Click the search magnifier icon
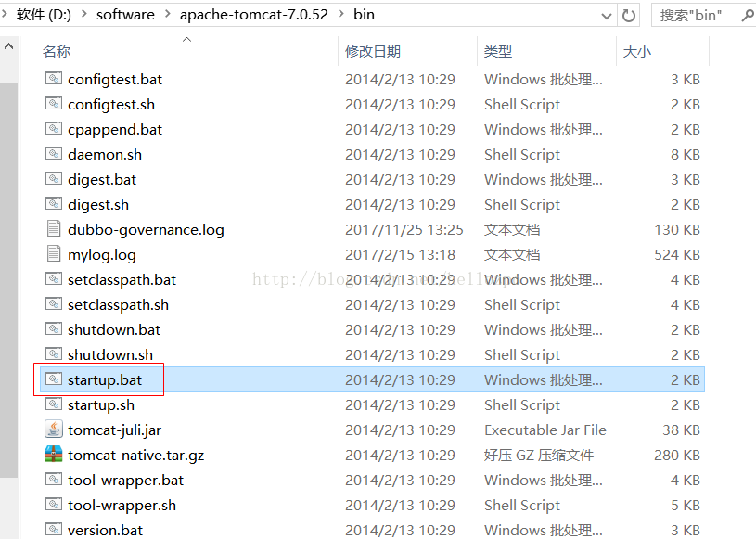The image size is (756, 539). coord(747,16)
